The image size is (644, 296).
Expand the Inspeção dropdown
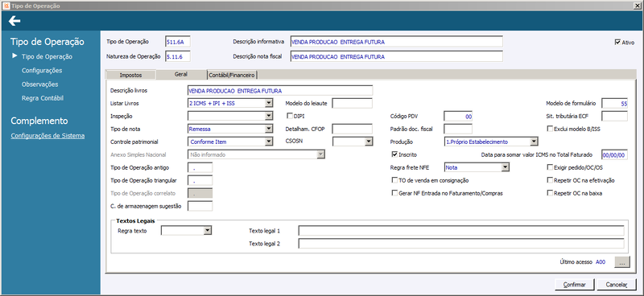269,116
